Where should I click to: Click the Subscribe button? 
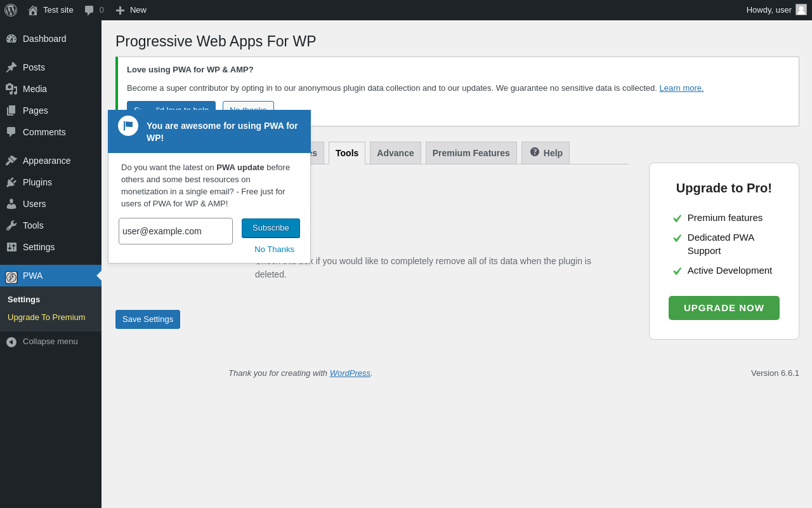271,228
